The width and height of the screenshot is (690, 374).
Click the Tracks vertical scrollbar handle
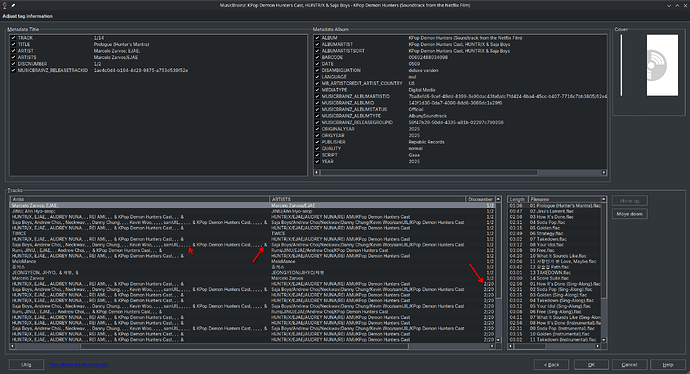click(498, 250)
